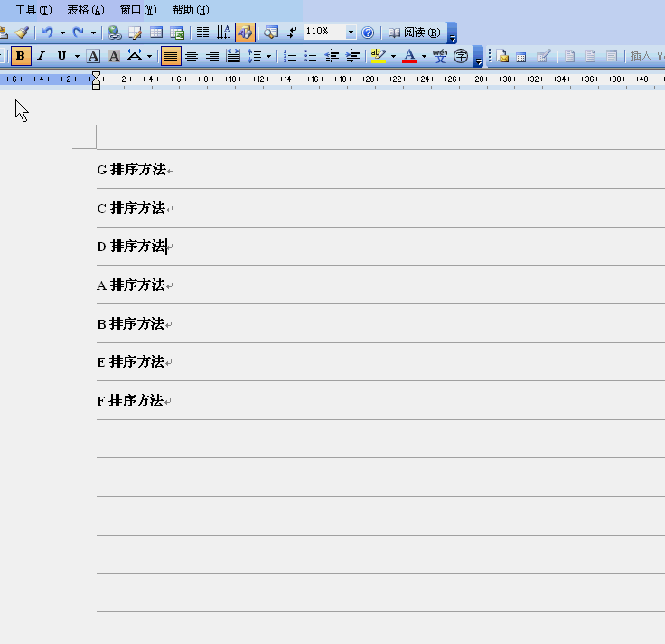Open the undo history dropdown arrow

pyautogui.click(x=62, y=33)
